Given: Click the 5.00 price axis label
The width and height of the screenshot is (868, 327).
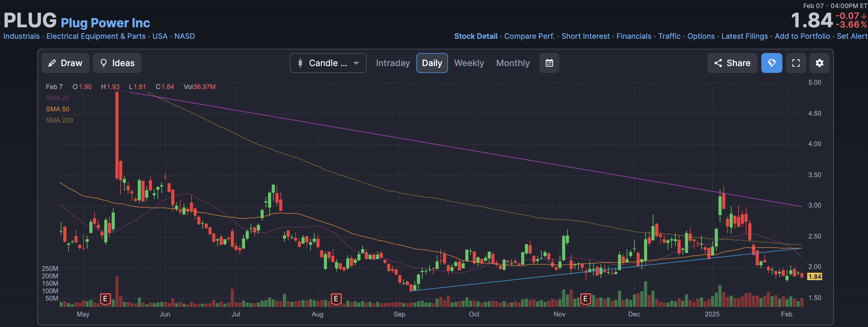Looking at the screenshot, I should [x=814, y=83].
